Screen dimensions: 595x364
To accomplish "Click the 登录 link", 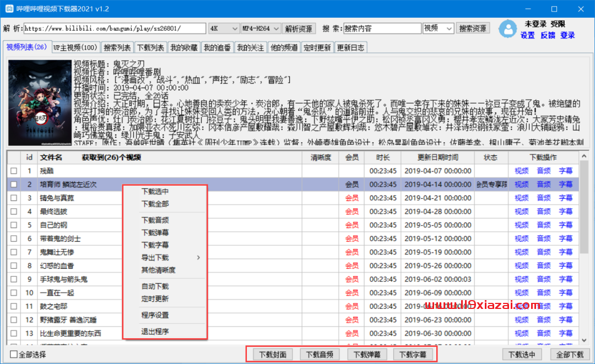I will (567, 35).
